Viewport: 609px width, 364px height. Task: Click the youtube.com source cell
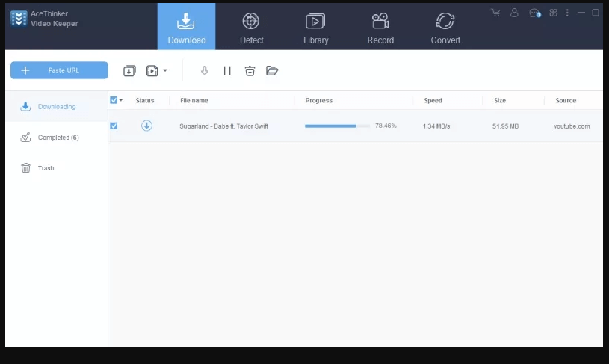click(572, 126)
